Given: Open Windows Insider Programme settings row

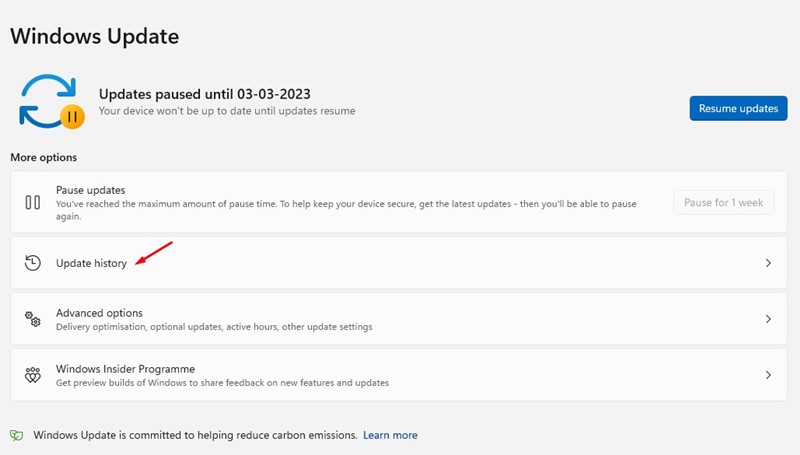Looking at the screenshot, I should pos(398,375).
